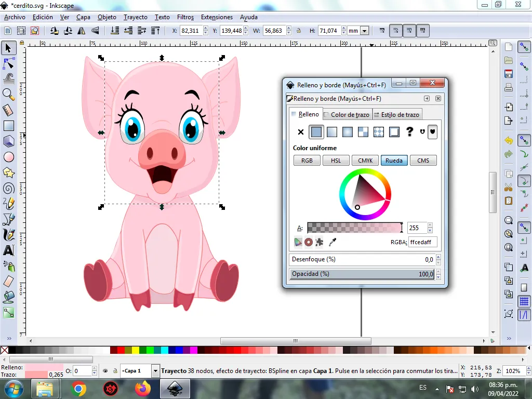Toggle layer visibility eye in status bar
The height and width of the screenshot is (399, 532).
[x=105, y=371]
